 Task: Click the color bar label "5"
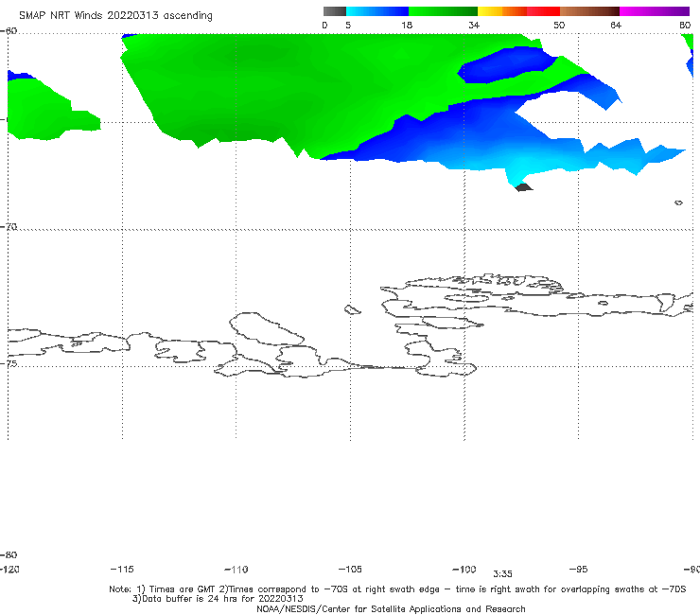[348, 26]
